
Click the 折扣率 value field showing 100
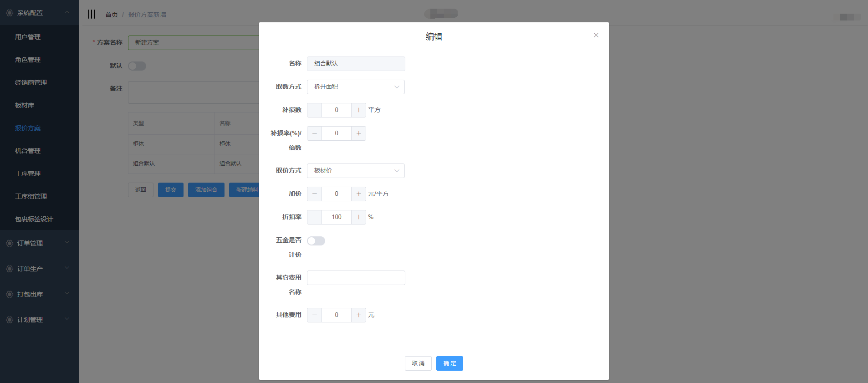pyautogui.click(x=337, y=217)
